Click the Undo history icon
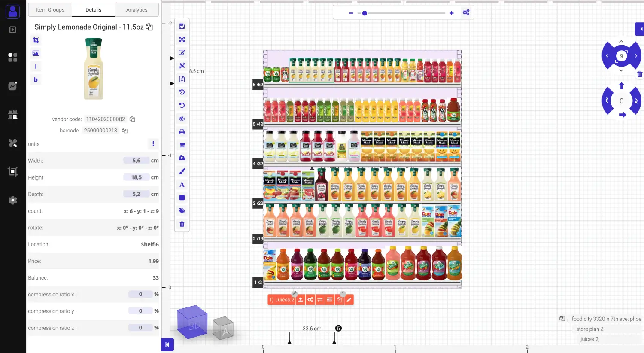The height and width of the screenshot is (353, 644). (x=182, y=92)
